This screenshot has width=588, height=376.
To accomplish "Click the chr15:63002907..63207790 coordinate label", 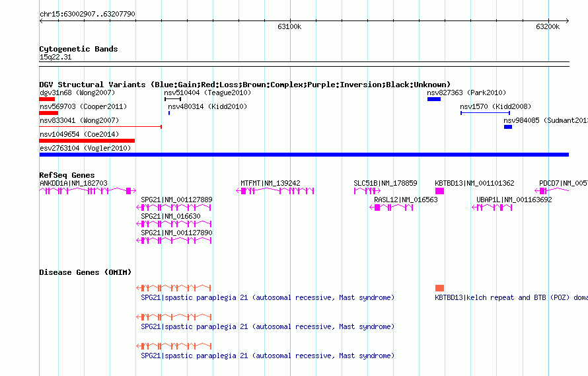I will click(x=87, y=14).
